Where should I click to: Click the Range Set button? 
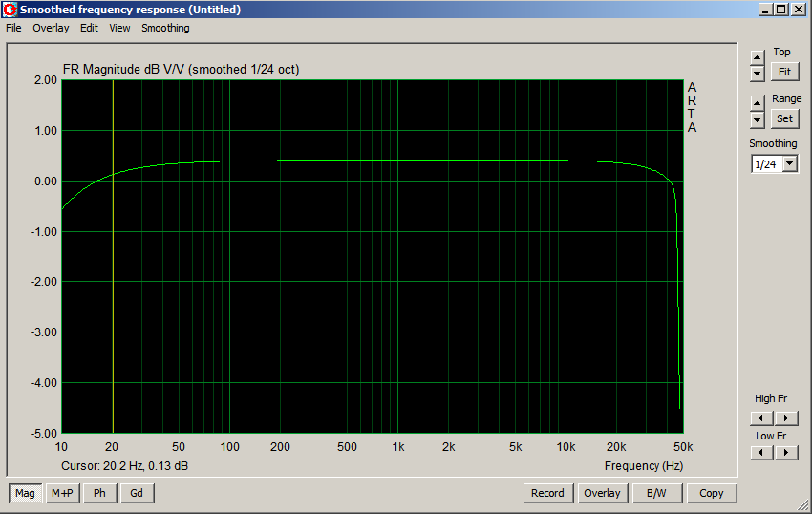click(x=784, y=118)
